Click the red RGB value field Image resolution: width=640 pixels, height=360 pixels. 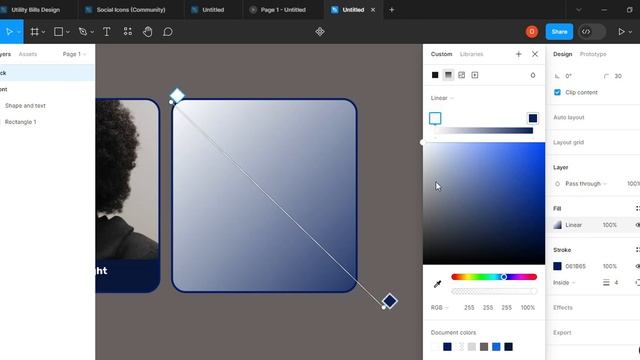pyautogui.click(x=469, y=307)
